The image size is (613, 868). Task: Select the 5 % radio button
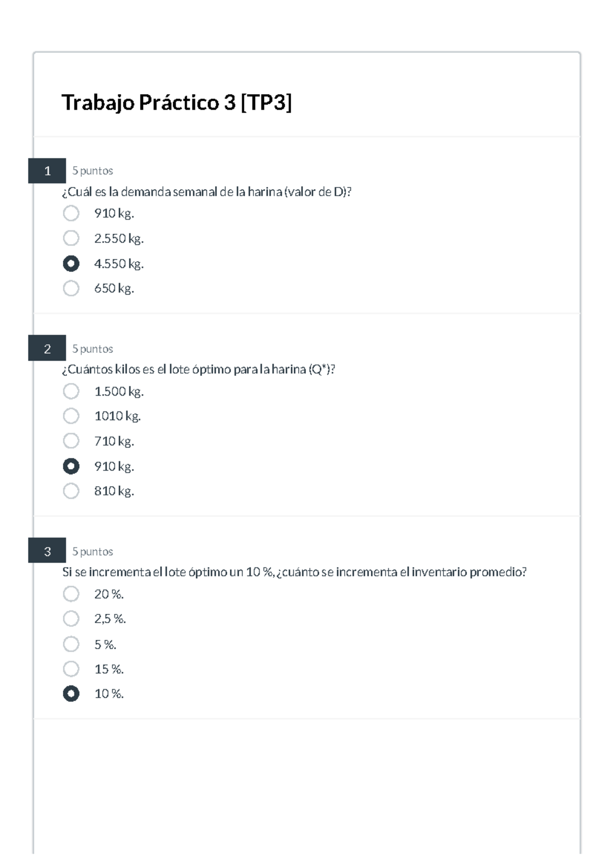(x=71, y=644)
